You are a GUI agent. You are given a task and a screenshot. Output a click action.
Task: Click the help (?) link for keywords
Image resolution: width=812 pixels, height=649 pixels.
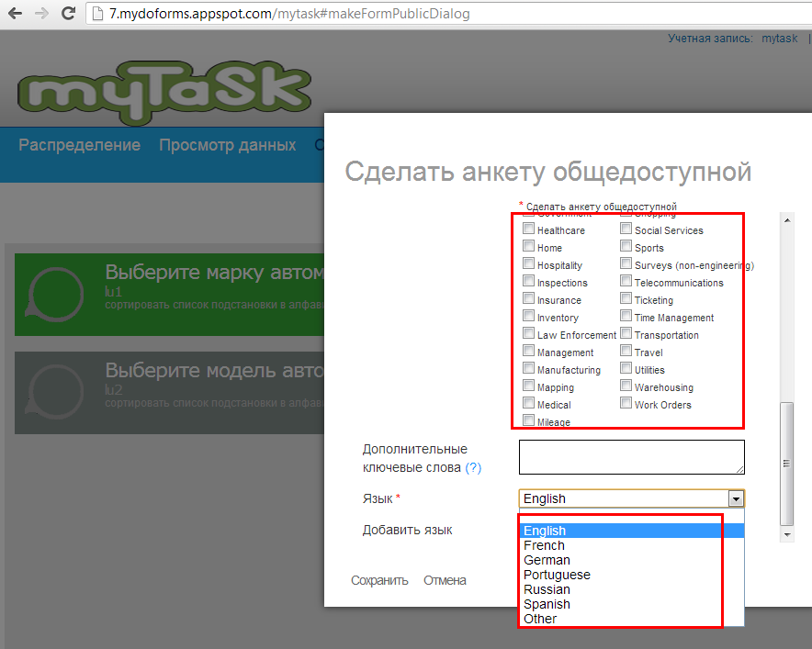pos(473,467)
